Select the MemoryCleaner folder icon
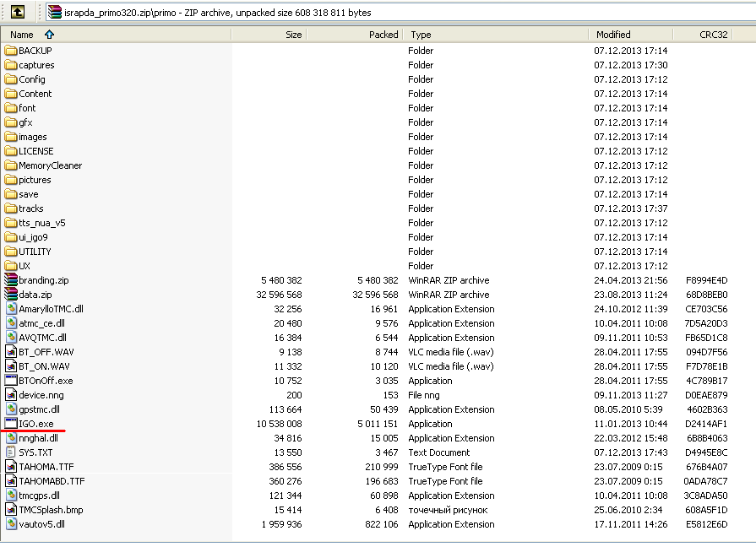Screen dimensions: 756x547 tap(11, 165)
